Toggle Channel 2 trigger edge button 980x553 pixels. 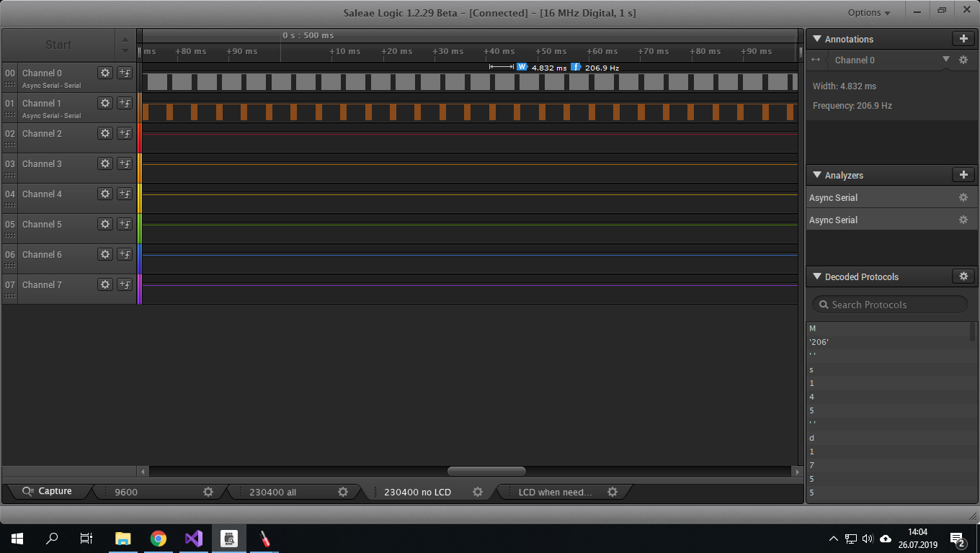click(125, 133)
